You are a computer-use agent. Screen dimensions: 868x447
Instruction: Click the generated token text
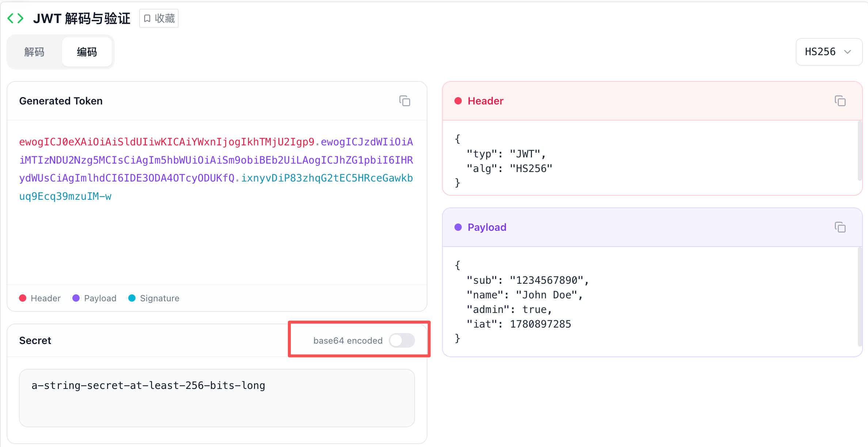(x=216, y=169)
